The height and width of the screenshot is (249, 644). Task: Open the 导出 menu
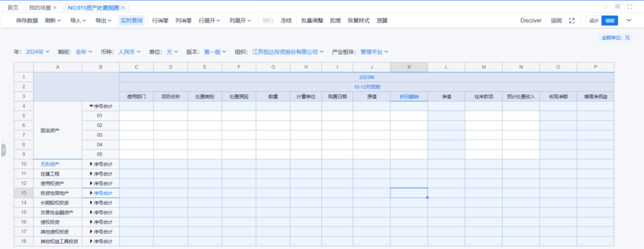(103, 21)
